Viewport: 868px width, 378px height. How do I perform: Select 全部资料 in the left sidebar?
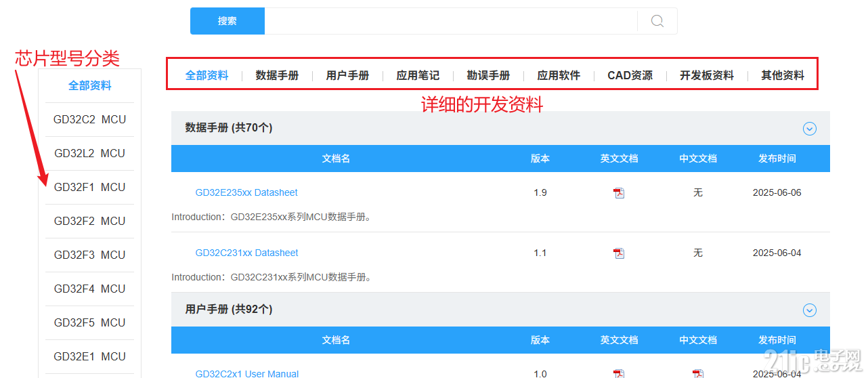coord(90,86)
